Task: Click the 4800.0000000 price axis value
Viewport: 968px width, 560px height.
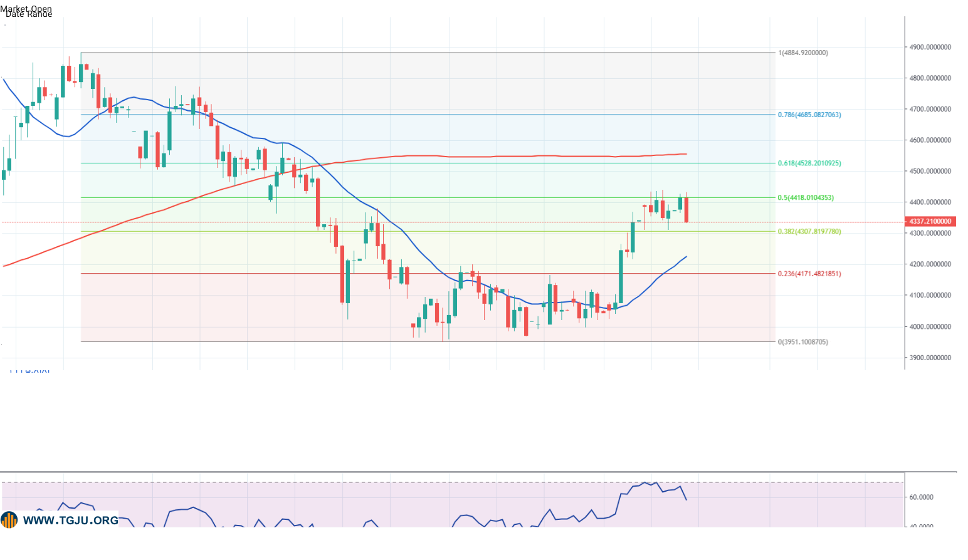Action: [x=930, y=78]
